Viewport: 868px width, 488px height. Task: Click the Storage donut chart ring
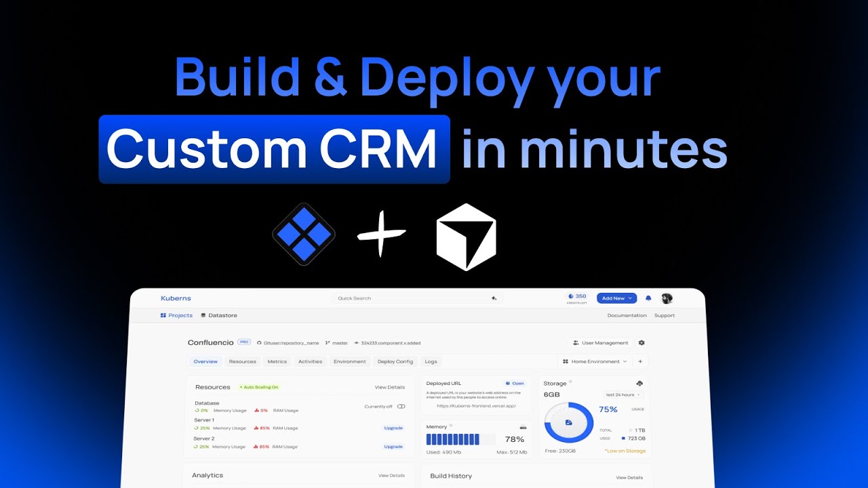pos(568,422)
